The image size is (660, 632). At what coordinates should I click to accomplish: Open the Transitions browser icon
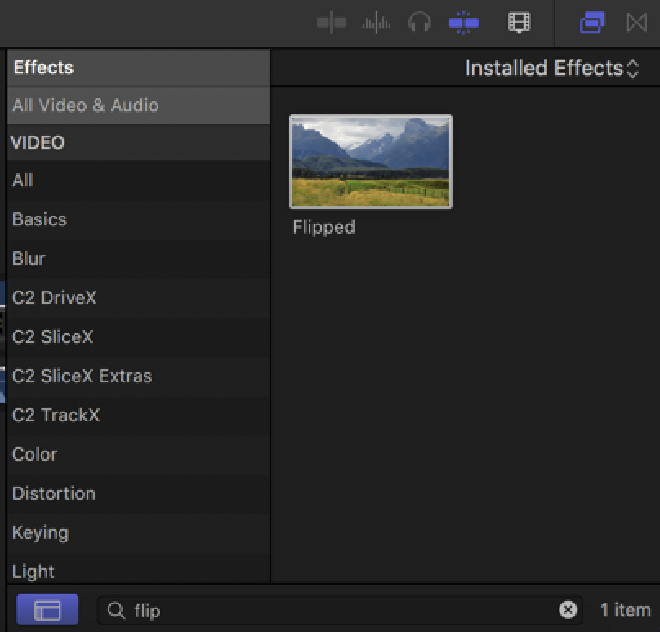coord(636,22)
